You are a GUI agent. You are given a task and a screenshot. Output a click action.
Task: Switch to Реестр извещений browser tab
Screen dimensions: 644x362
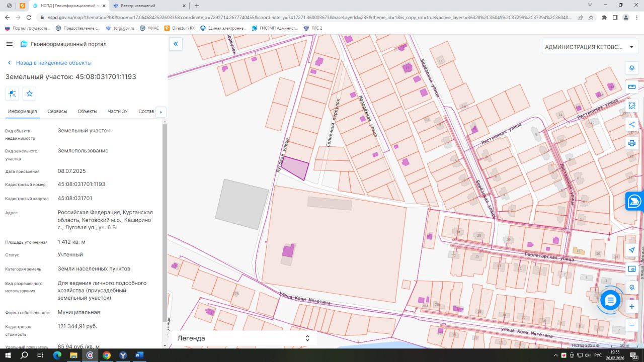144,6
